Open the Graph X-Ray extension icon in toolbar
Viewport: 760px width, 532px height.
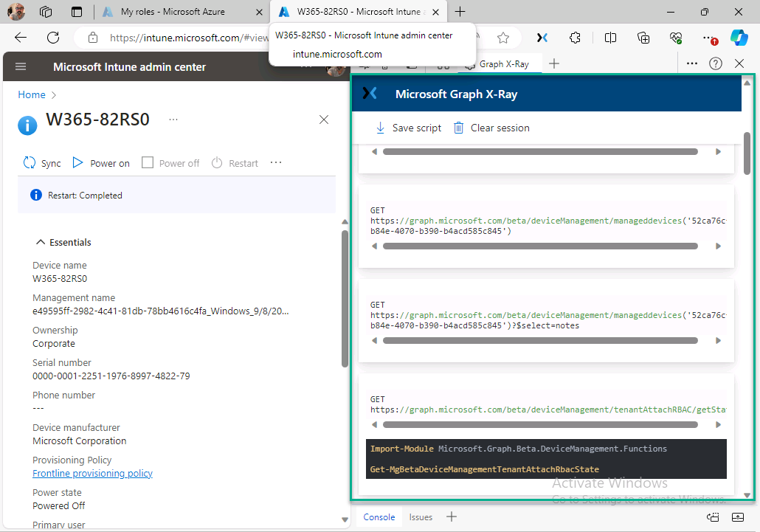542,38
